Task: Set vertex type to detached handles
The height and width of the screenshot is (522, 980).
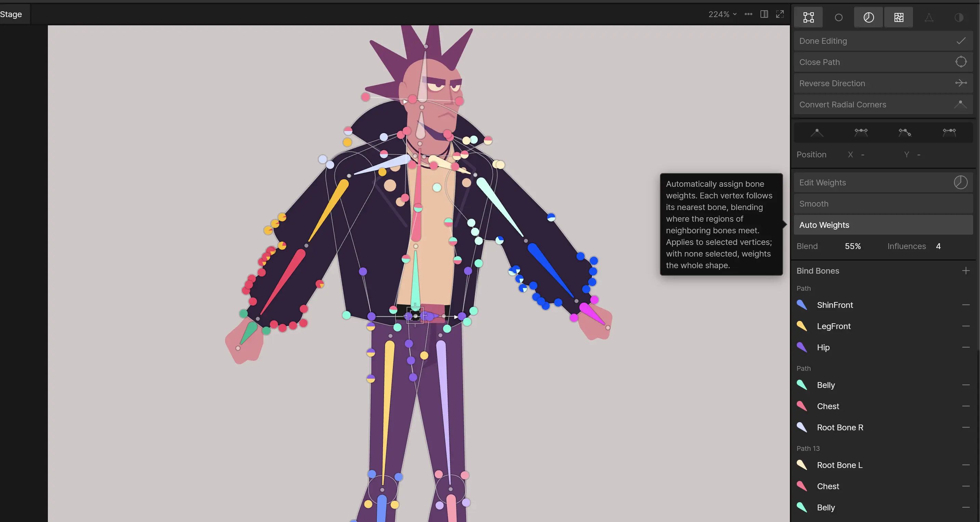Action: (905, 132)
